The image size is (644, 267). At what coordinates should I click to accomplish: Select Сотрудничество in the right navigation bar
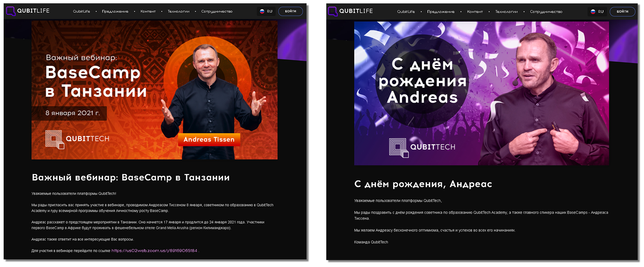(546, 12)
